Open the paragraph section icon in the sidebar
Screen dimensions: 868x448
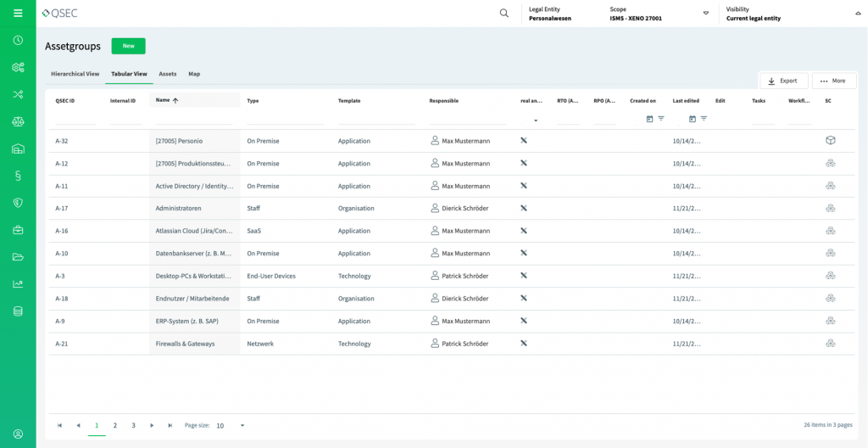point(18,176)
